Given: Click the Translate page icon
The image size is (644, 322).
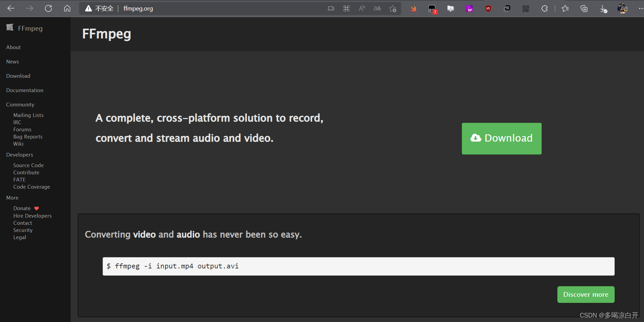Looking at the screenshot, I should [377, 9].
